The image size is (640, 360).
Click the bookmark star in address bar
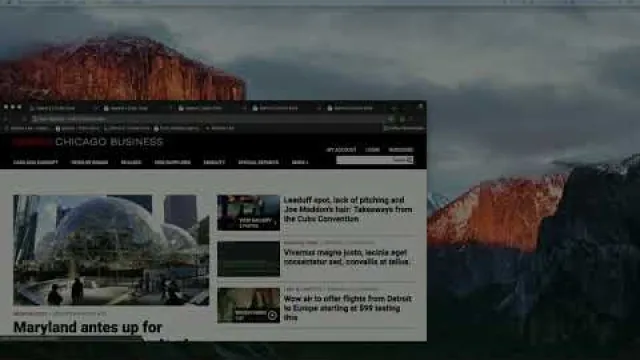[x=391, y=119]
